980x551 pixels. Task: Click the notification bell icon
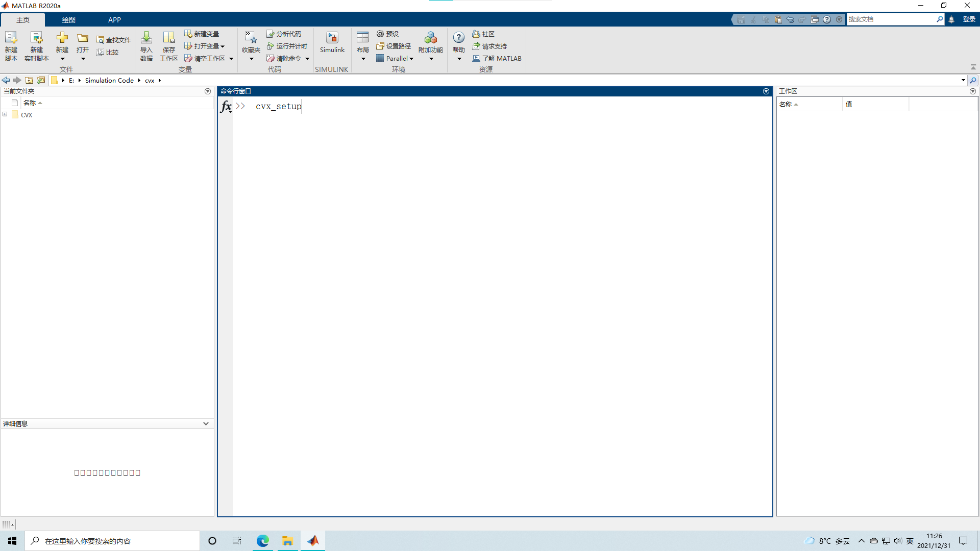(x=951, y=19)
